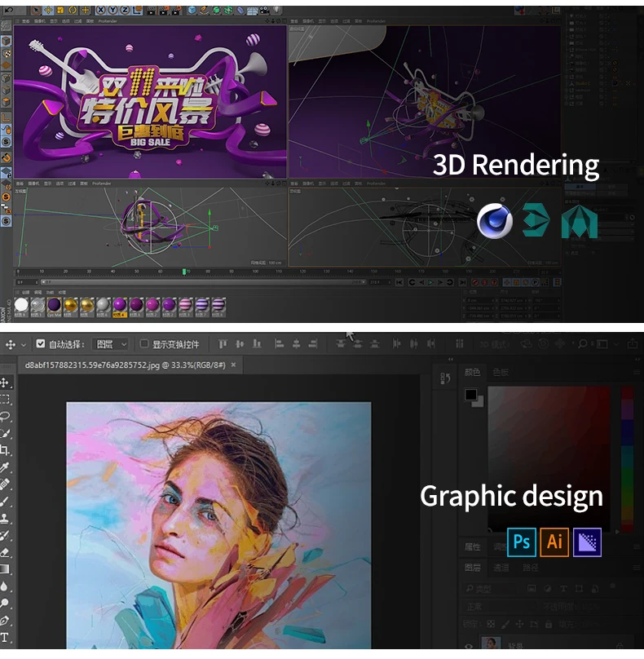Select the Eraser tool
Image resolution: width=644 pixels, height=659 pixels.
point(5,552)
